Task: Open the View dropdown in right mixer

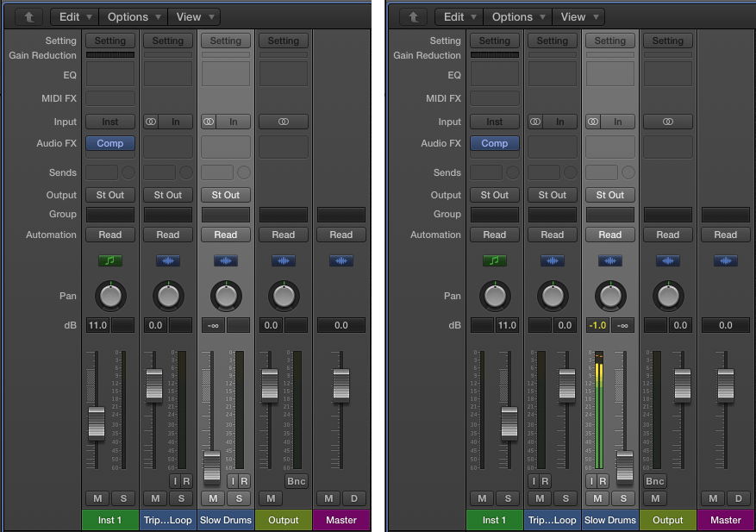Action: pyautogui.click(x=578, y=17)
